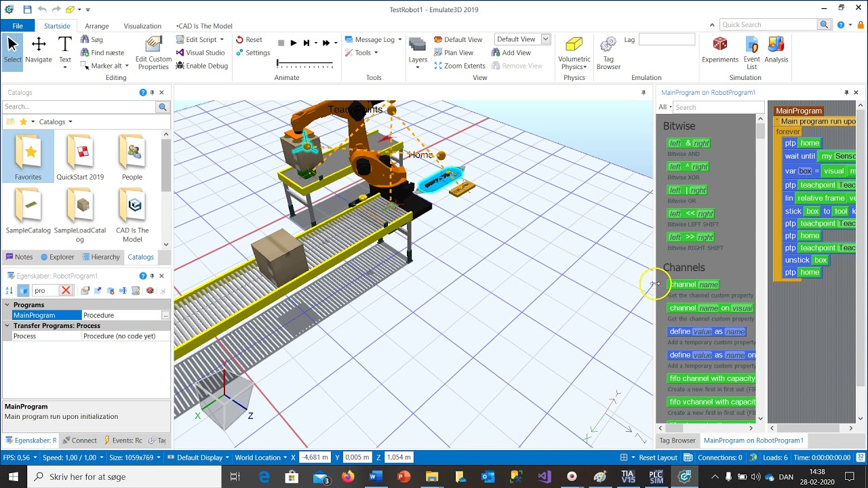This screenshot has width=868, height=488.
Task: Switch to Plan View
Action: point(453,53)
